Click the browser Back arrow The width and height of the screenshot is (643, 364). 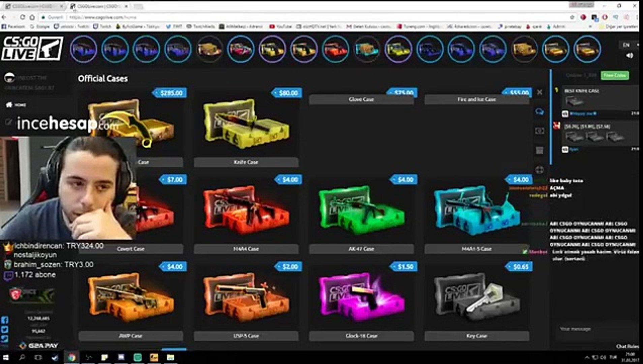pyautogui.click(x=4, y=17)
